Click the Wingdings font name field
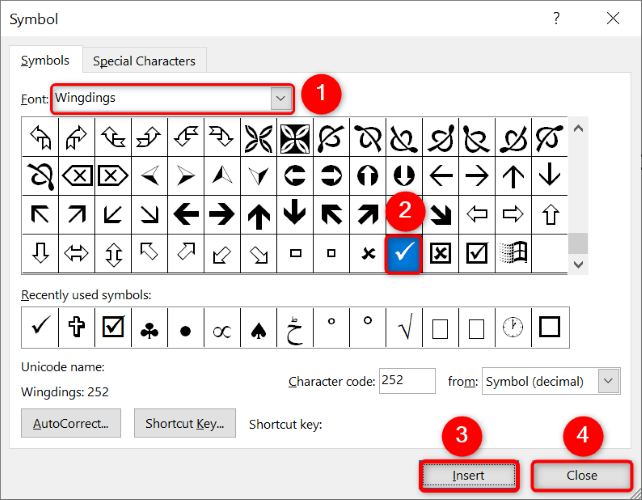Viewport: 642px width, 500px height. coord(162,98)
